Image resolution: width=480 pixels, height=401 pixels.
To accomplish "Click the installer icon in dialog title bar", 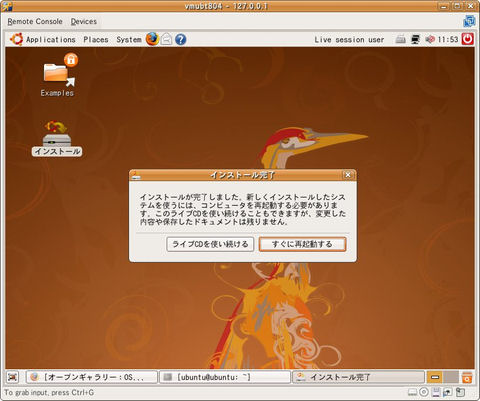I will 135,175.
